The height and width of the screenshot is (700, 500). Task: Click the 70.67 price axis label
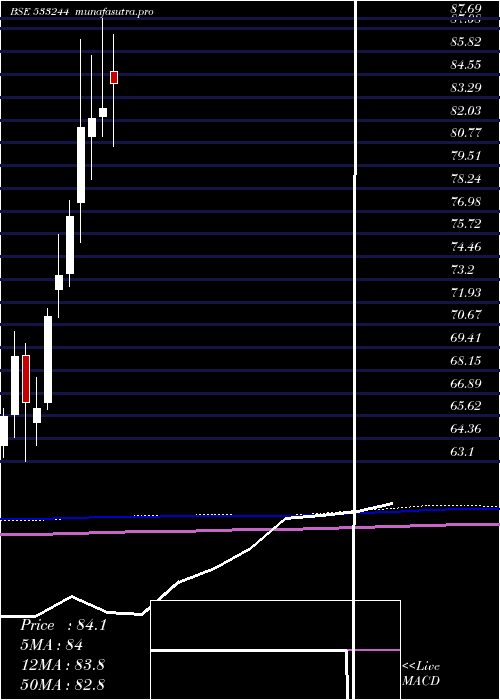click(x=466, y=315)
